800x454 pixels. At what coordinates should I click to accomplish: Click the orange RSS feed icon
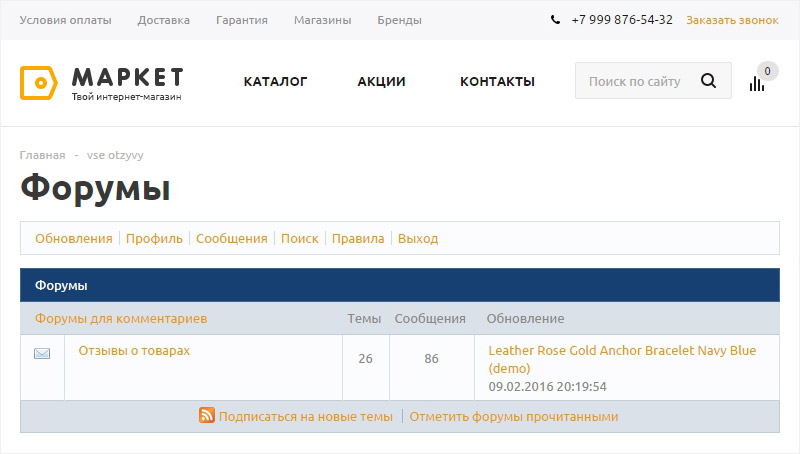pos(207,416)
